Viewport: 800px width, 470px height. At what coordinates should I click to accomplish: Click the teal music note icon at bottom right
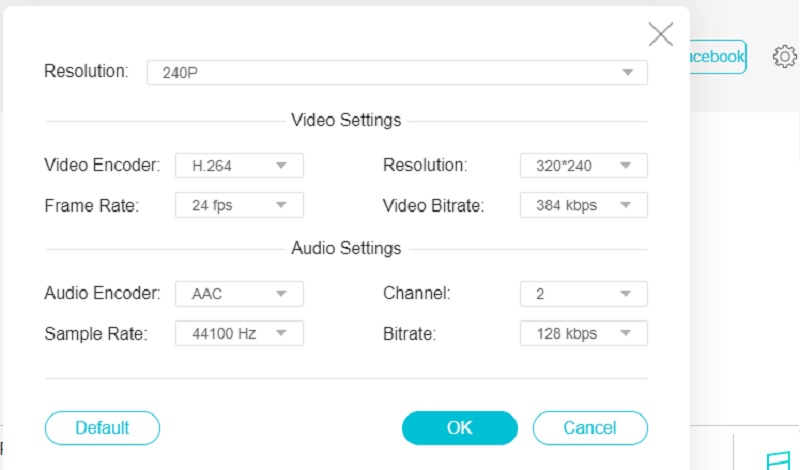point(777,459)
